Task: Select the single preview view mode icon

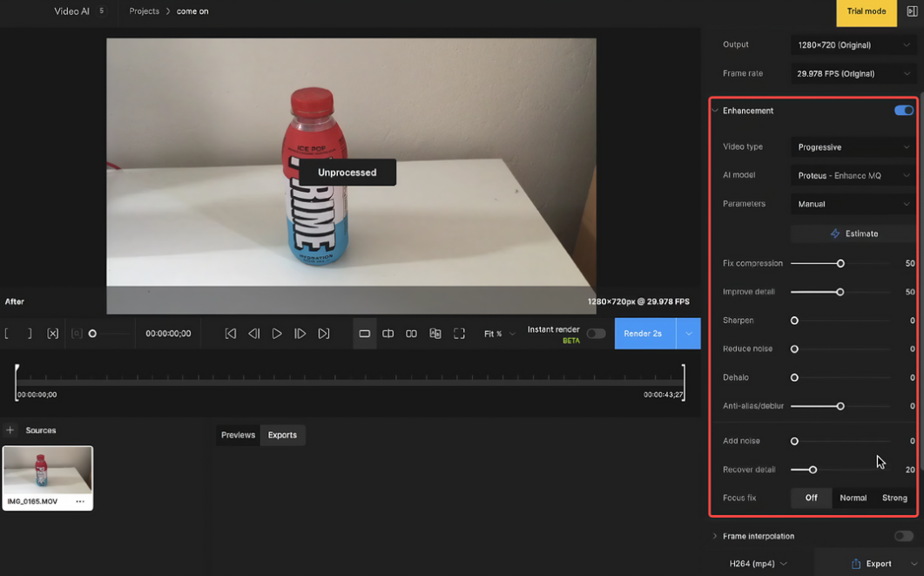Action: (x=364, y=333)
